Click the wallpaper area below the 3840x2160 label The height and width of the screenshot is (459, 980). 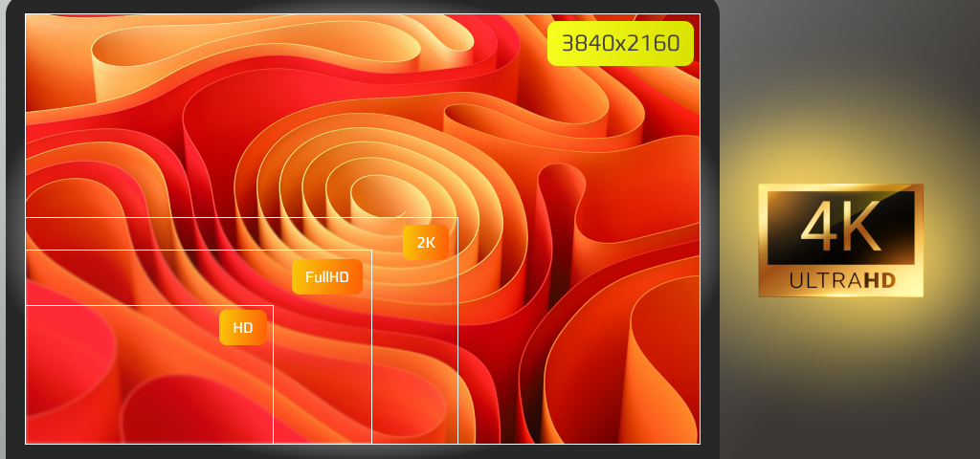pos(622,115)
